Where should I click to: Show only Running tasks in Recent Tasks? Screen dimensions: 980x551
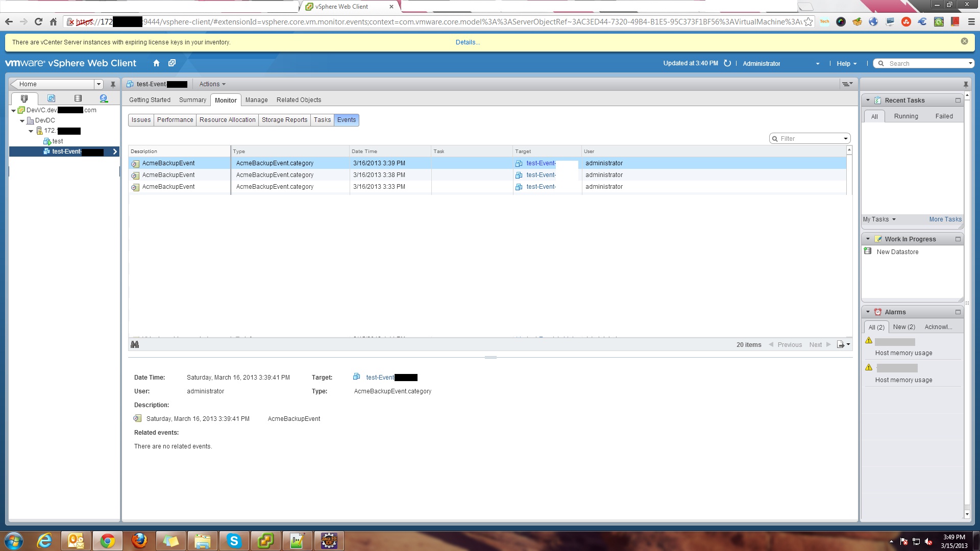906,116
